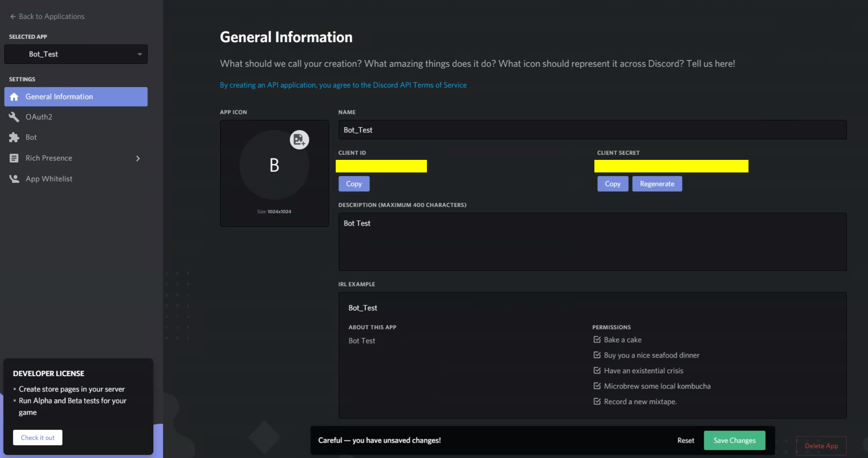Image resolution: width=868 pixels, height=458 pixels.
Task: Expand the Rich Presence chevron arrow
Action: coord(138,158)
